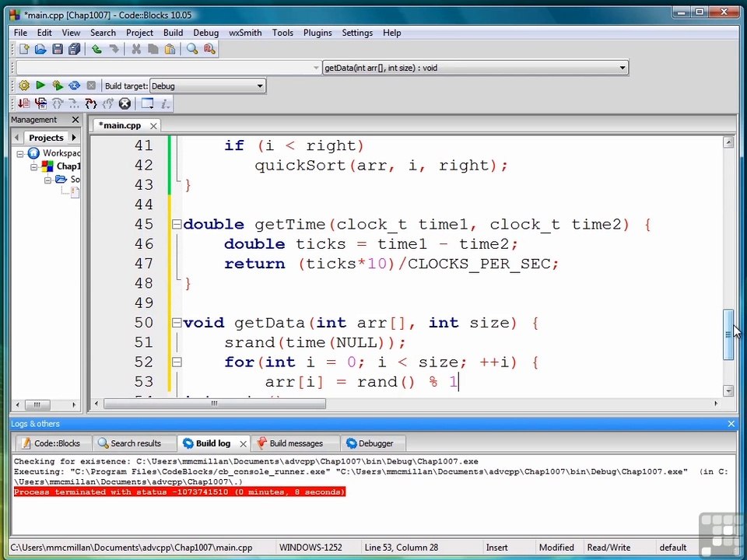Open the File menu
Viewport: 747px width, 560px height.
point(20,33)
